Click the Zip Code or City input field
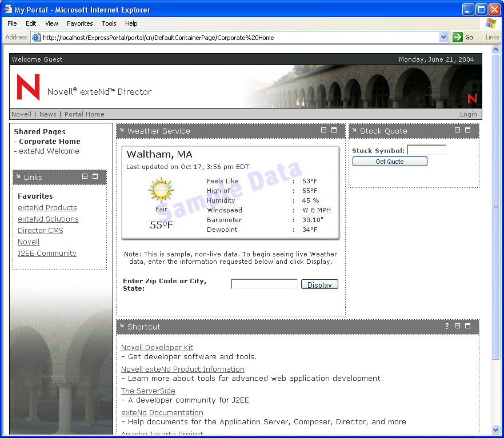Screen dimensions: 504x438 pyautogui.click(x=264, y=284)
